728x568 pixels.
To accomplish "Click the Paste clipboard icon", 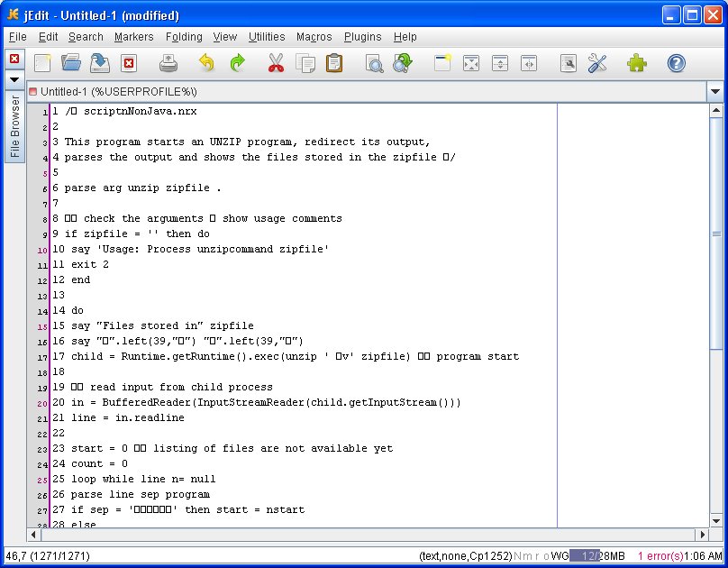I will (334, 63).
